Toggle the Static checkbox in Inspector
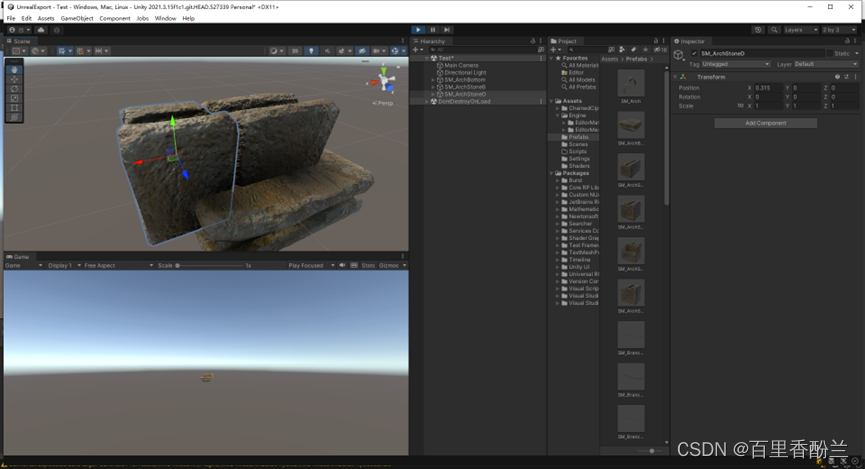The height and width of the screenshot is (469, 865). point(829,53)
